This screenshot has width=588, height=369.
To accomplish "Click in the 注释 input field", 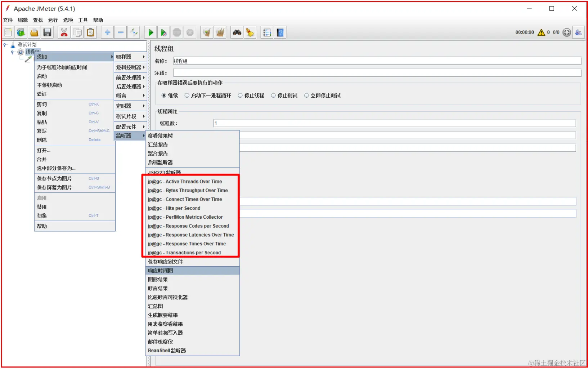I will click(377, 73).
